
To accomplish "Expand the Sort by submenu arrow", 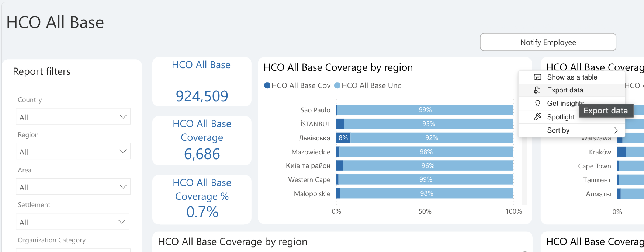I will [616, 130].
